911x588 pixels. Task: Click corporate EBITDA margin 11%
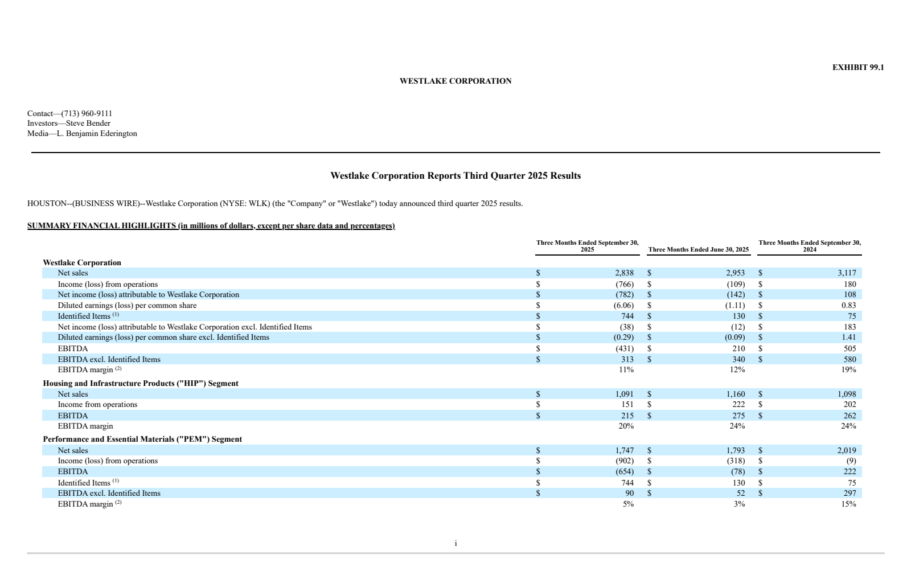pyautogui.click(x=626, y=369)
